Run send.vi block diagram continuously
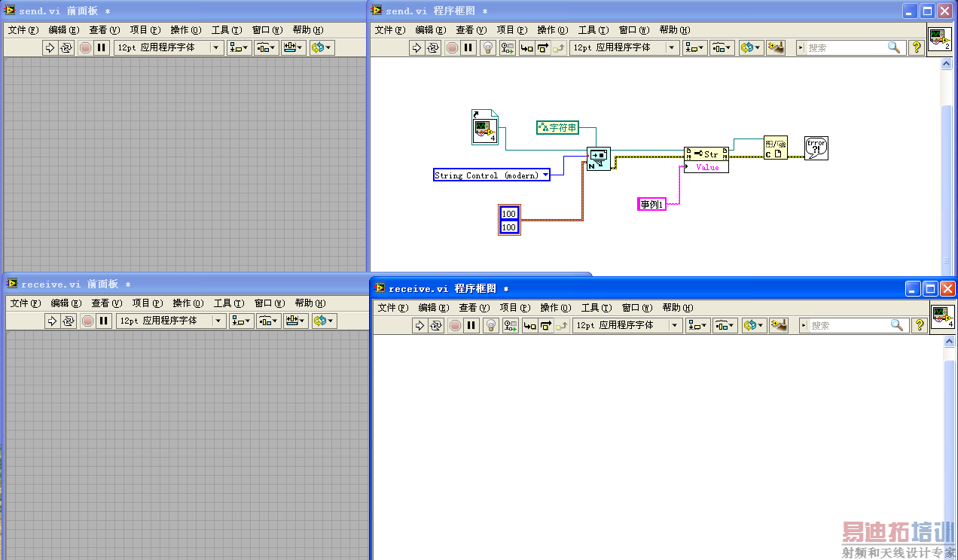Screen dimensions: 958x560 tap(433, 47)
